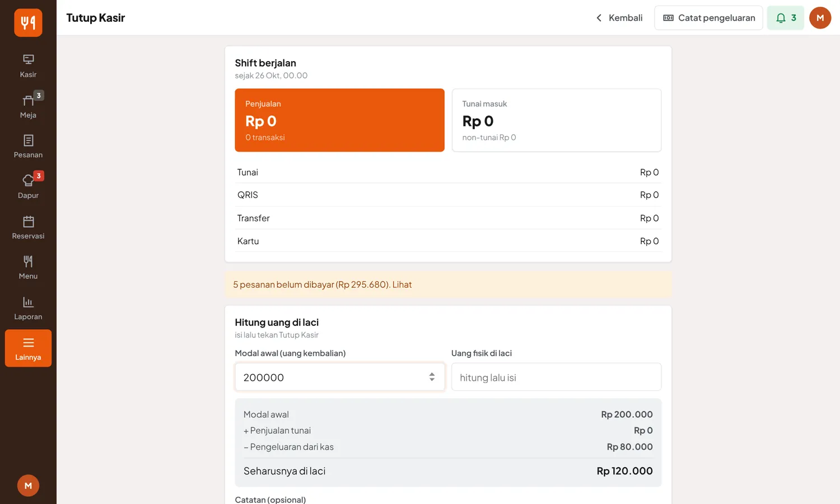View the Laporan reports
Image resolution: width=840 pixels, height=504 pixels.
(x=28, y=308)
